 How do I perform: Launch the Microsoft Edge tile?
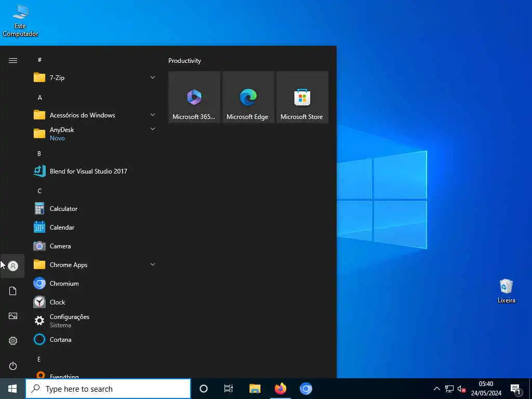tap(248, 97)
